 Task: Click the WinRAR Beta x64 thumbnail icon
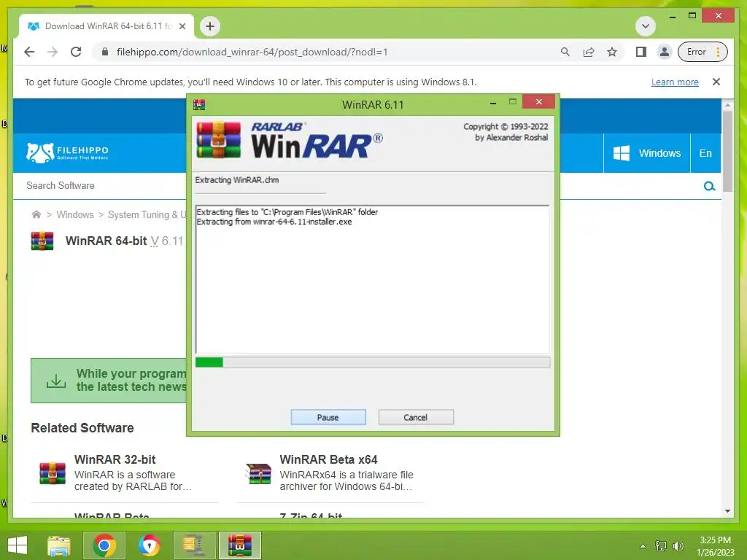pos(259,473)
